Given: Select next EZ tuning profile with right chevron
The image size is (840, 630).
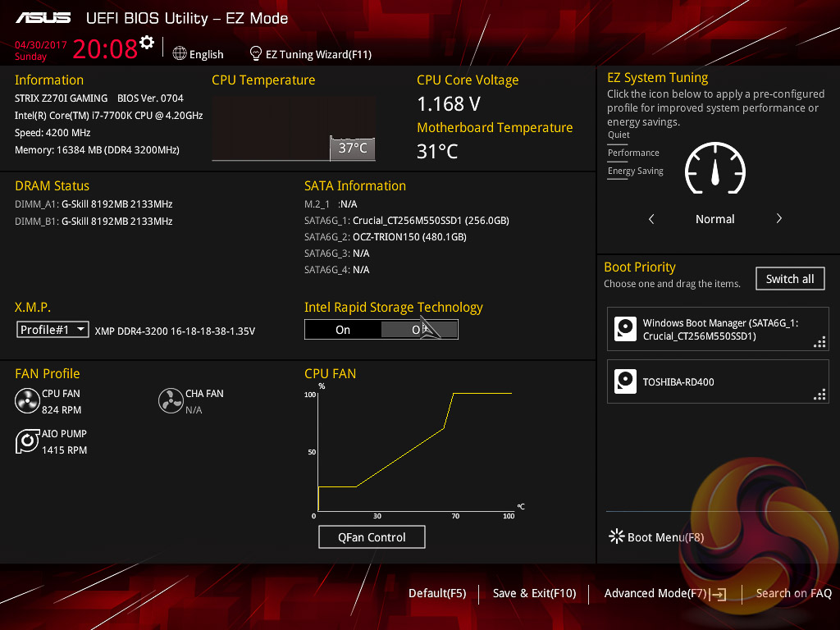Looking at the screenshot, I should click(779, 218).
